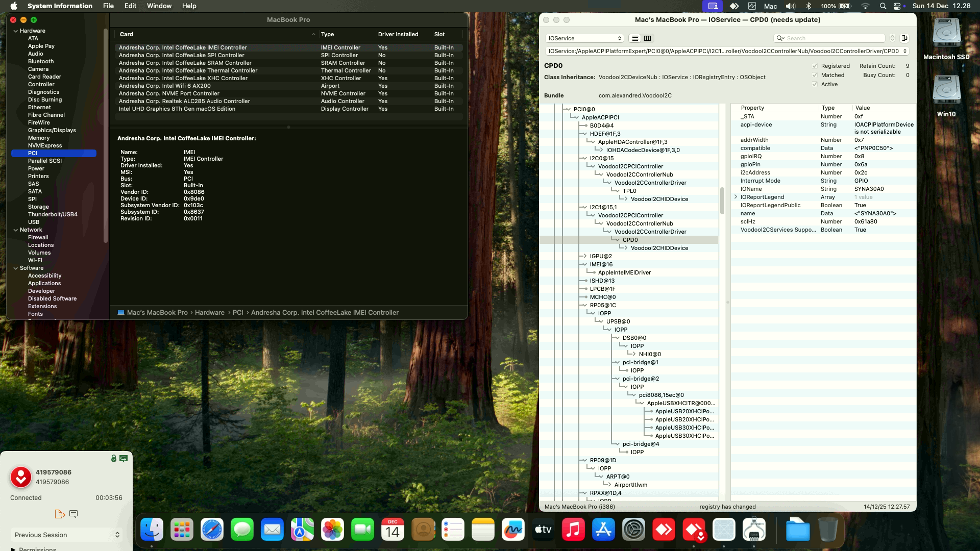980x551 pixels.
Task: Open Spotlight search in menu bar
Action: point(883,6)
